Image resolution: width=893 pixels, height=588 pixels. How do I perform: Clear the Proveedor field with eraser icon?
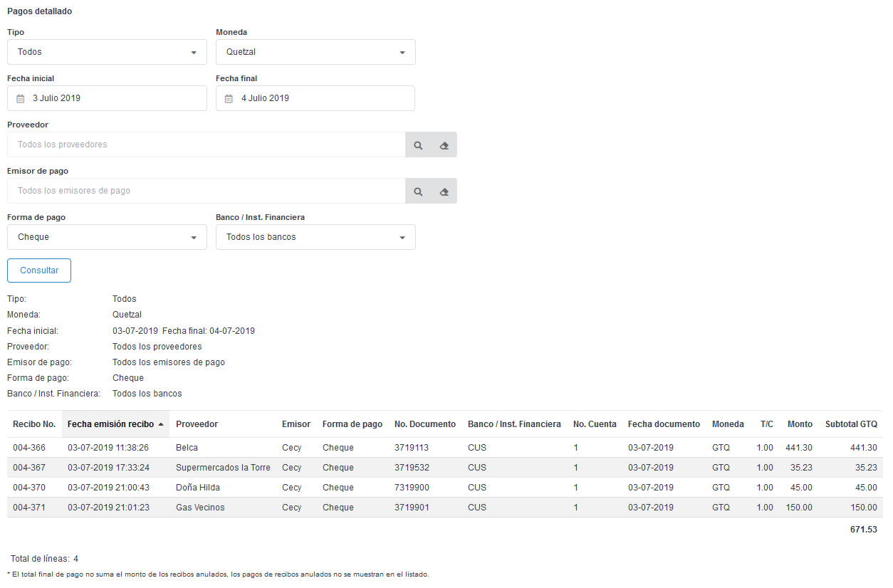point(444,145)
